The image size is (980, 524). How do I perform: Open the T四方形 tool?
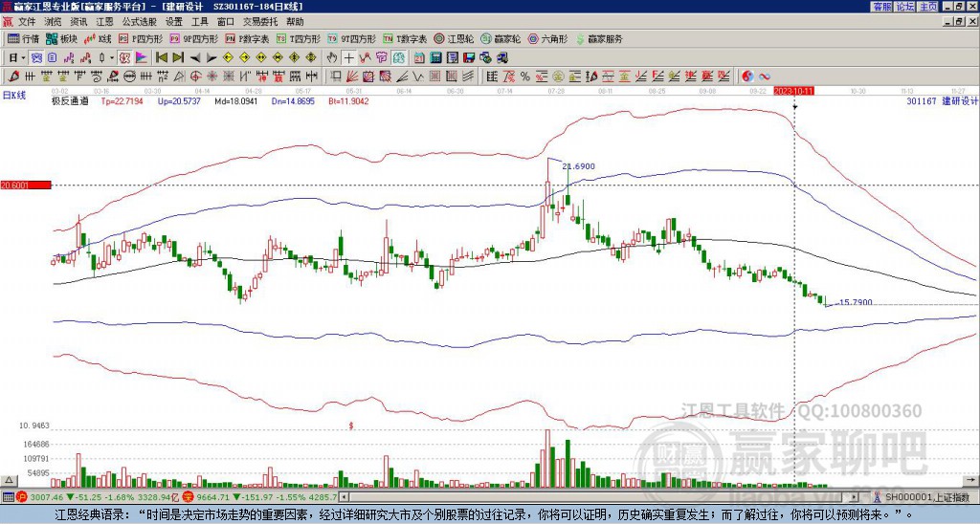point(299,38)
